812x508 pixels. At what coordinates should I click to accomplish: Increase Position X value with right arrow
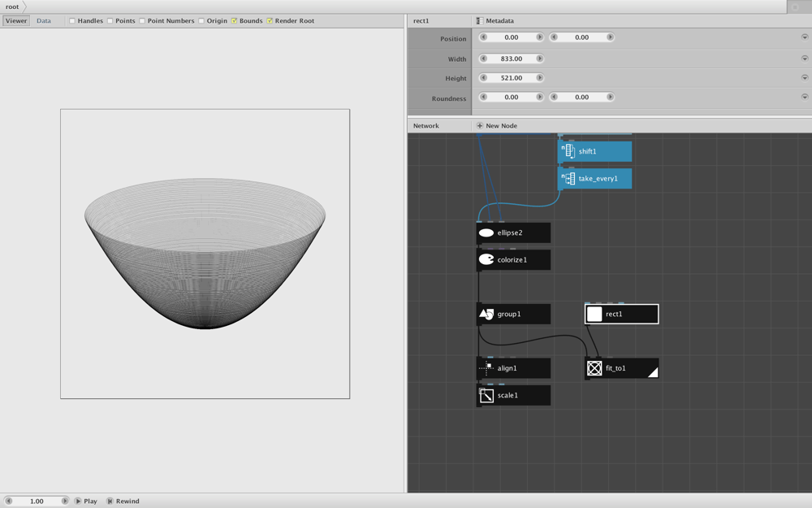[540, 37]
